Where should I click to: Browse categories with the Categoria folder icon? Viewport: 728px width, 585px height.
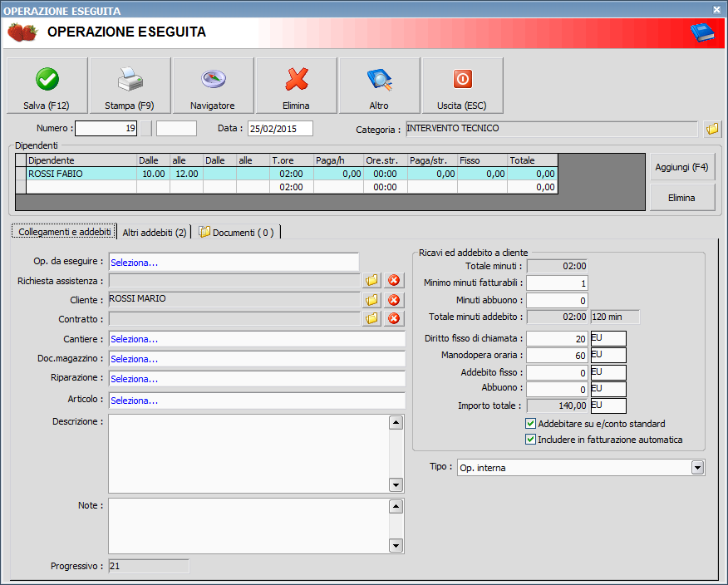[x=712, y=129]
